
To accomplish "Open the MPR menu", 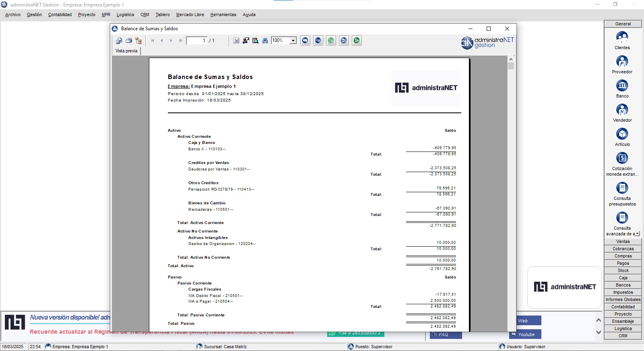I will [106, 15].
